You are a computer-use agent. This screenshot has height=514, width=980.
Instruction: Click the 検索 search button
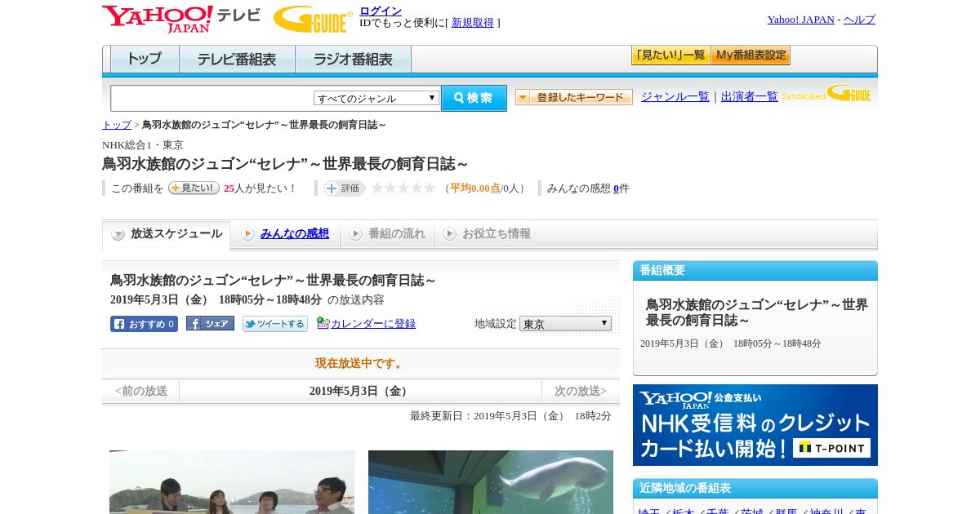[474, 98]
